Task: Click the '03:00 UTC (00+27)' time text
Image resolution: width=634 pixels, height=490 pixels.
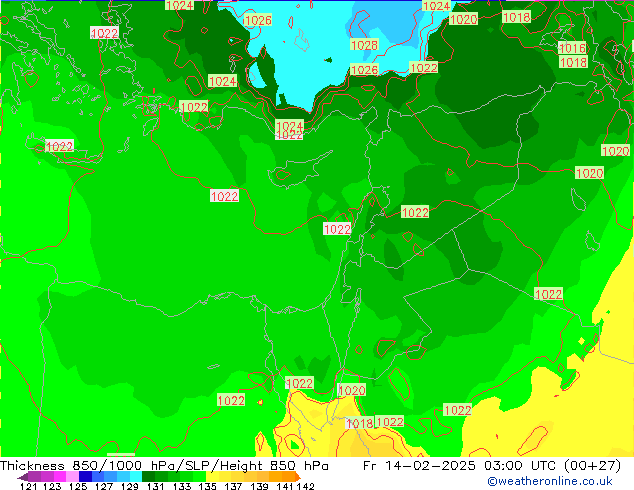Action: [552, 465]
